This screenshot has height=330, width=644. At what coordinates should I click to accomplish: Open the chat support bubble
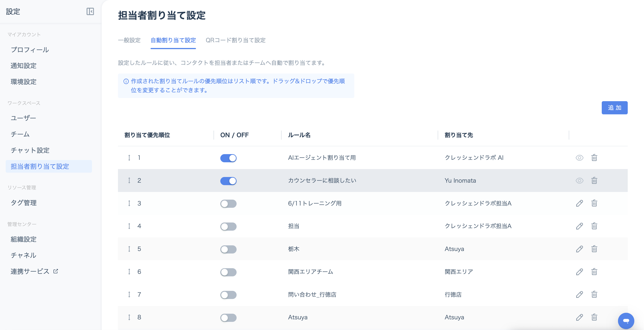[x=626, y=321]
